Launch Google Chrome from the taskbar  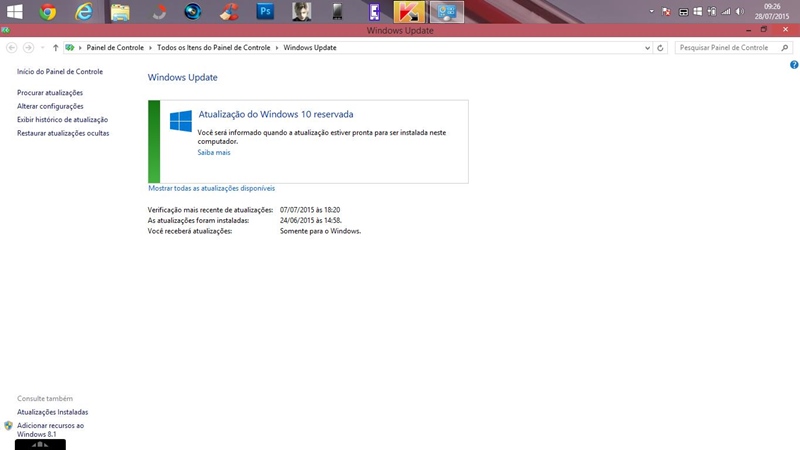tap(48, 12)
